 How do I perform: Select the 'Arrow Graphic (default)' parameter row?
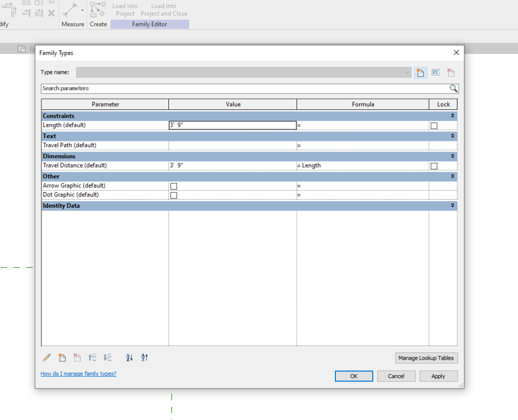tap(105, 185)
